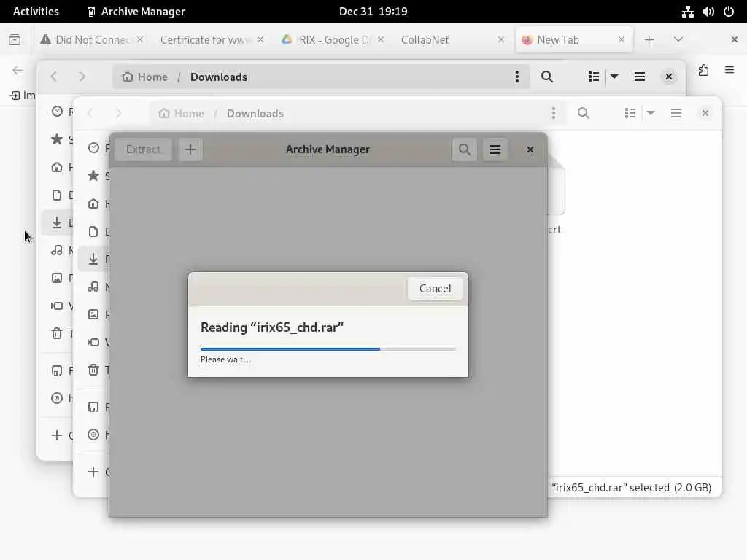This screenshot has width=747, height=560.
Task: Click Home breadcrumb in front Files window
Action: 182,113
